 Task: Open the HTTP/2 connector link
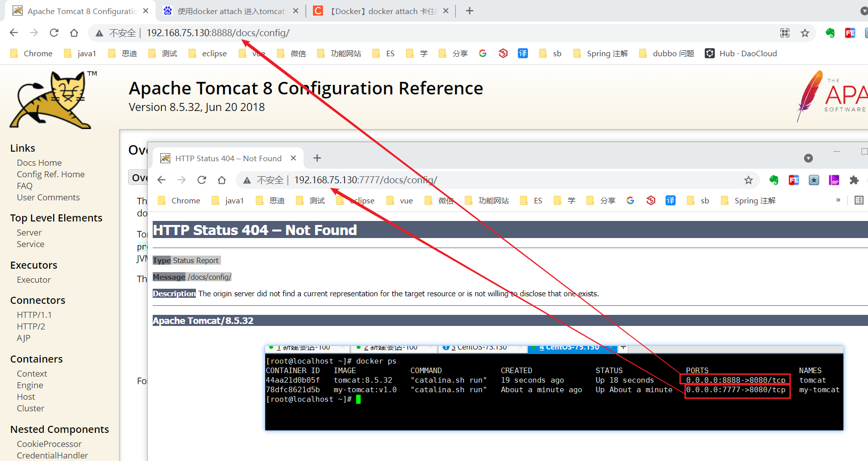(31, 326)
